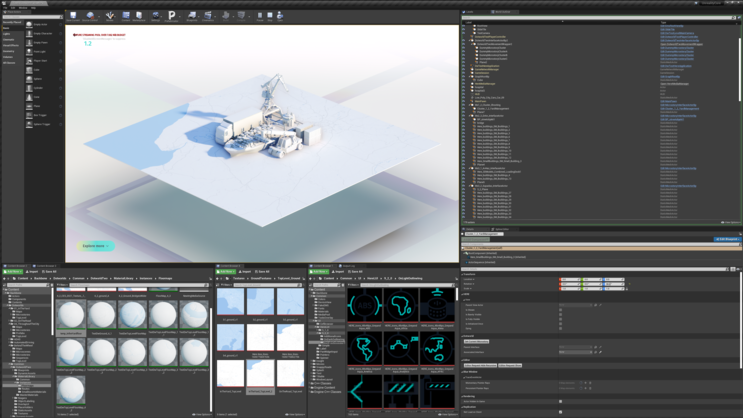Click the Cinematics toolbar icon

click(x=209, y=16)
